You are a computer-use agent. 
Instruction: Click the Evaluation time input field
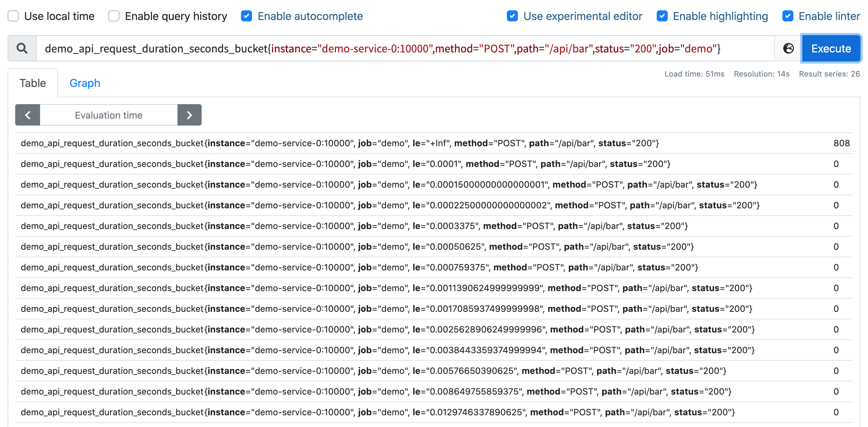point(108,115)
